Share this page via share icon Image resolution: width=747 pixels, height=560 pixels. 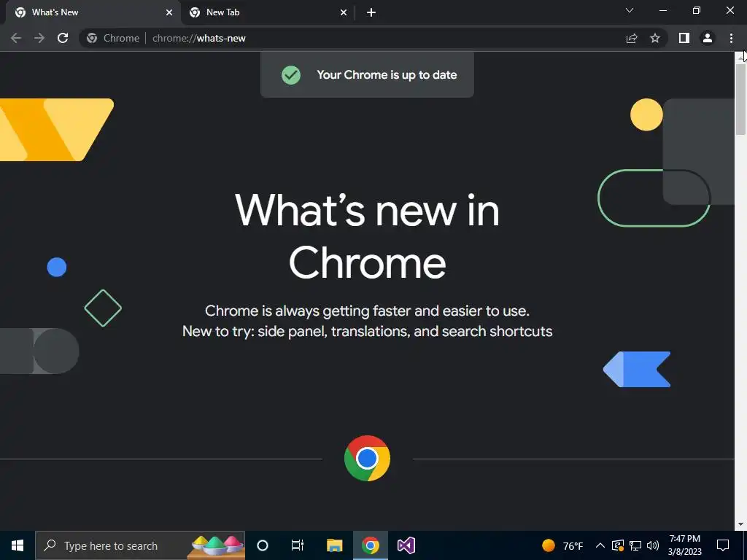tap(632, 38)
